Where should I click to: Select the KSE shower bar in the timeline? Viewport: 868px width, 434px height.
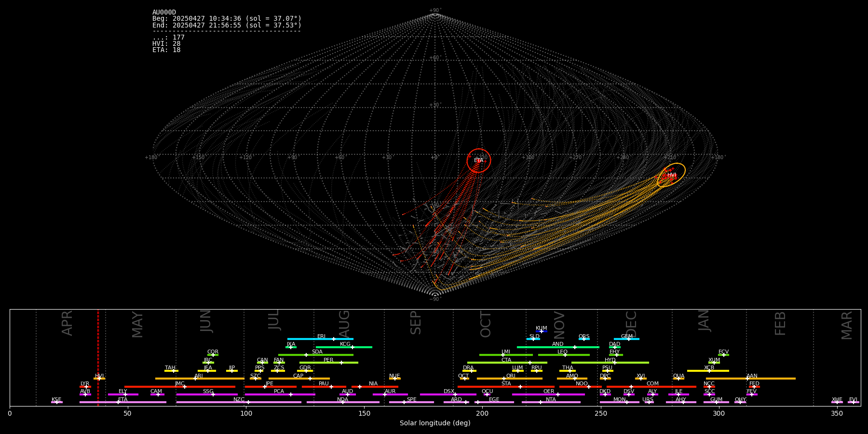pos(57,402)
